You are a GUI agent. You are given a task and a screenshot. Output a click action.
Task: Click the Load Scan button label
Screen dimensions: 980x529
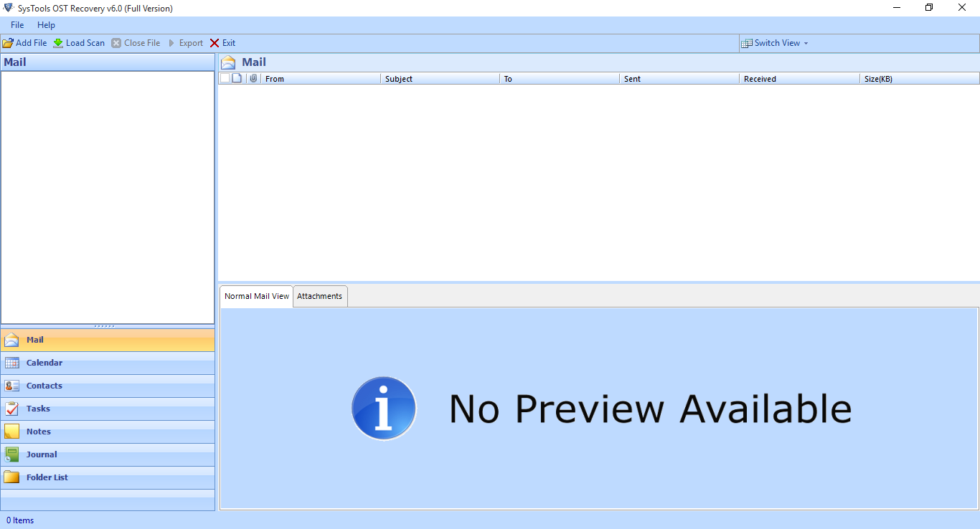tap(85, 43)
